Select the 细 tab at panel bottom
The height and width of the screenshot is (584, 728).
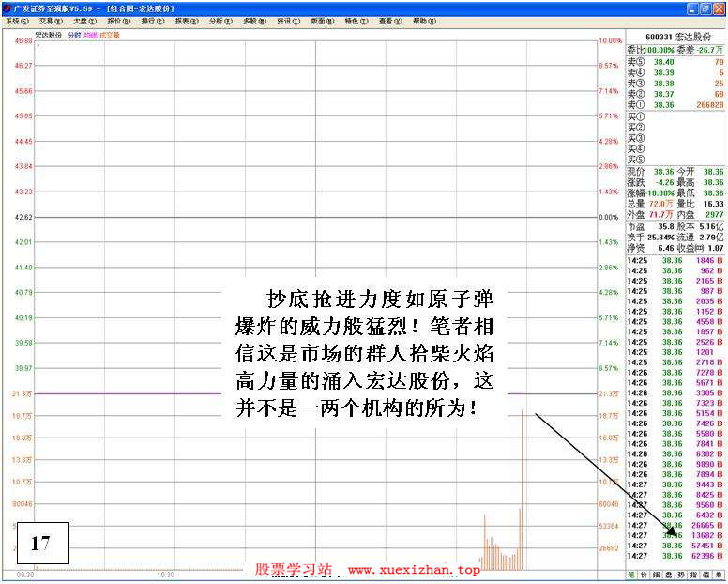click(x=656, y=575)
